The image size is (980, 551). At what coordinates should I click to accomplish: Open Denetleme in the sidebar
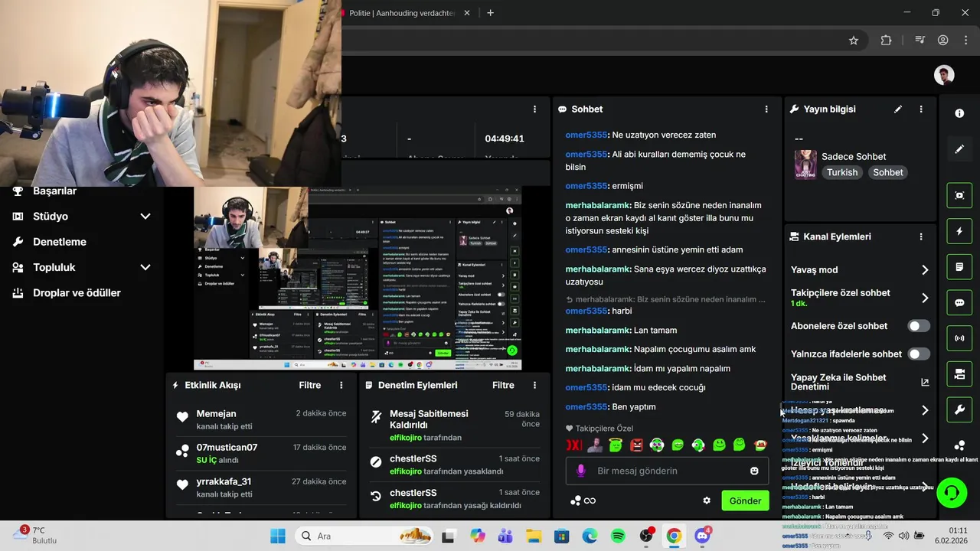pyautogui.click(x=59, y=242)
